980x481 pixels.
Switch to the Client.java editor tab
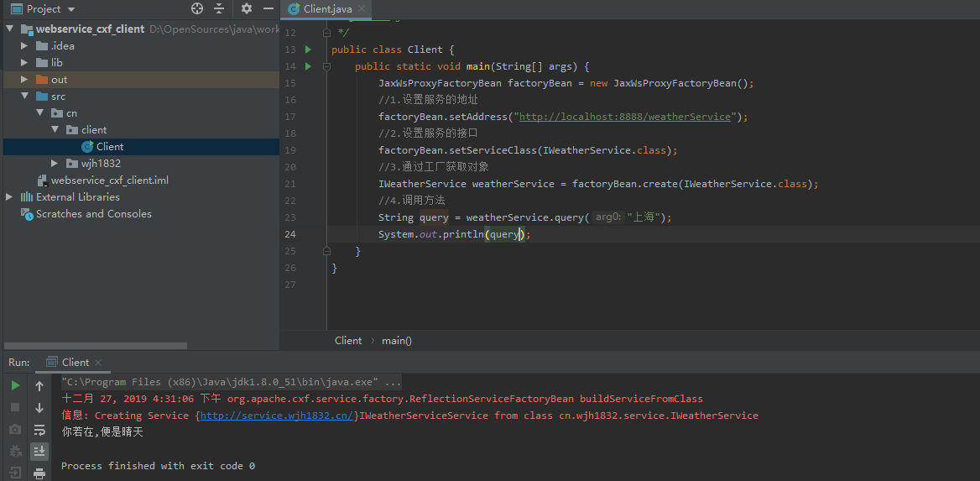tap(329, 9)
